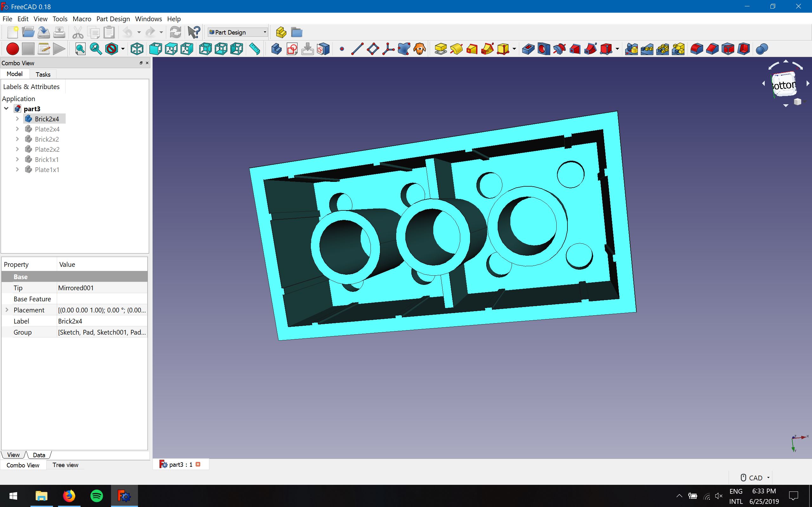The height and width of the screenshot is (507, 812).
Task: Open the Part Design workbench dropdown
Action: click(238, 32)
